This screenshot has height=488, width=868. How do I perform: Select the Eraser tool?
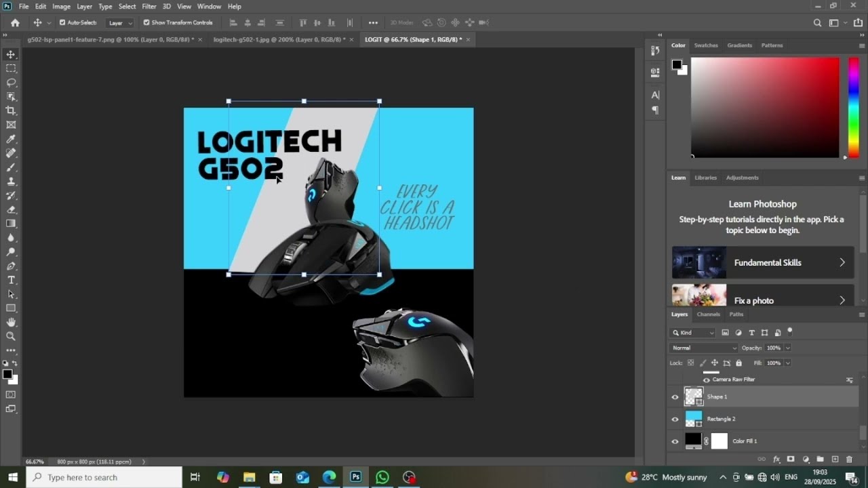pos(11,209)
